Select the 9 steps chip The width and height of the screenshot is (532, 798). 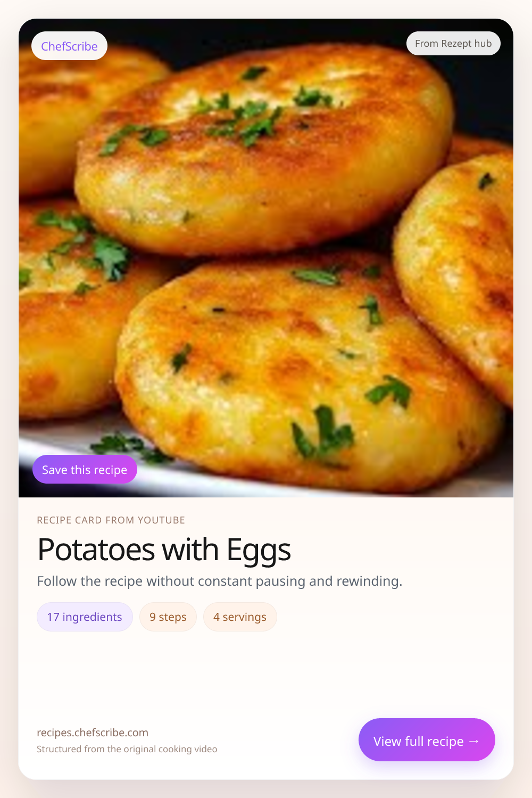click(x=168, y=617)
